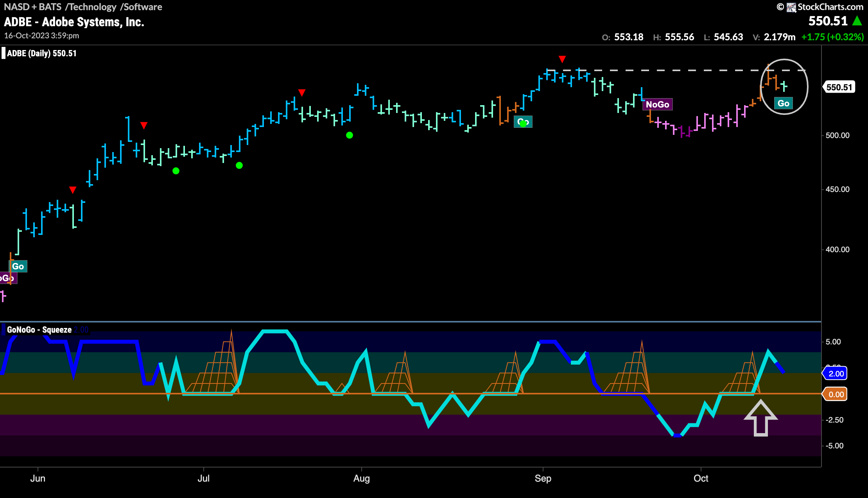Click the change value +1.75 (+0.32%)
The width and height of the screenshot is (868, 498).
pos(832,37)
